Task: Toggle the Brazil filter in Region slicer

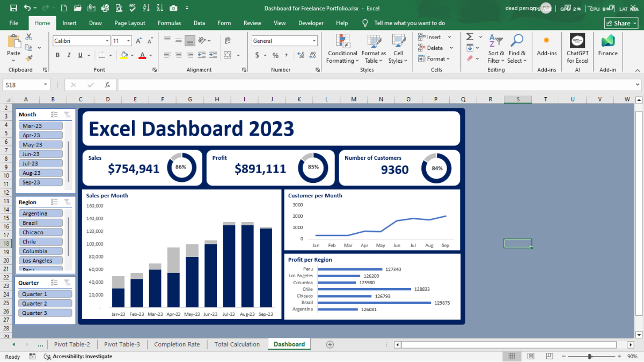Action: pos(41,223)
